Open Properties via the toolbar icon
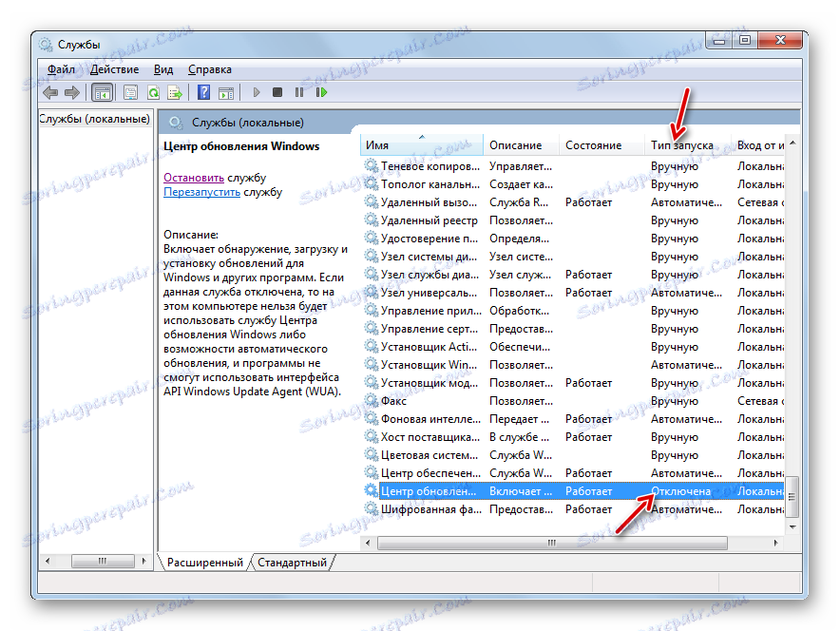The height and width of the screenshot is (631, 840). pos(131,93)
